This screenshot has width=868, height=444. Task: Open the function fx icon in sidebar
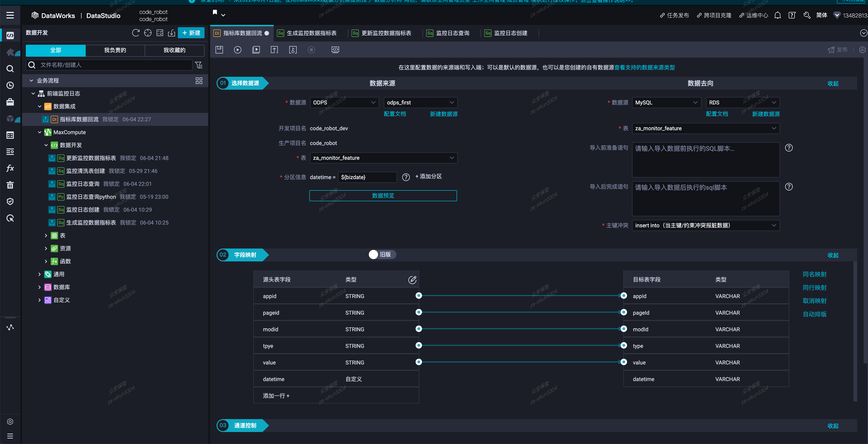coord(10,168)
